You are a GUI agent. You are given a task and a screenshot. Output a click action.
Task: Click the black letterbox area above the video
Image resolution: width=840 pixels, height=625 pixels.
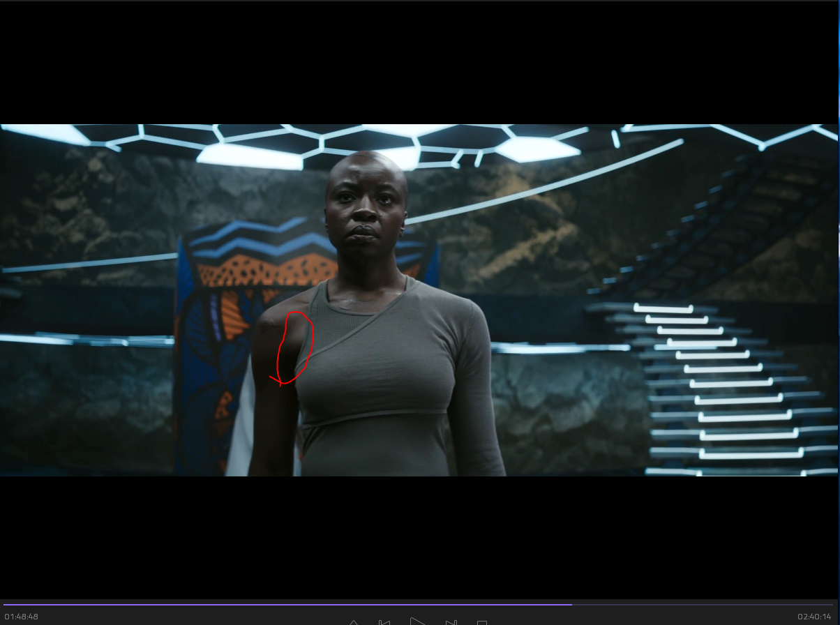[419, 63]
